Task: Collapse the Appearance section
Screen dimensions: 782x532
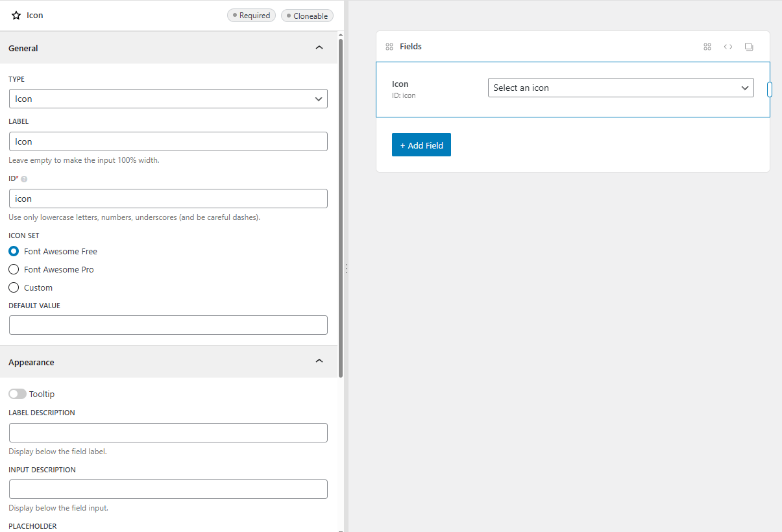Action: click(x=319, y=361)
